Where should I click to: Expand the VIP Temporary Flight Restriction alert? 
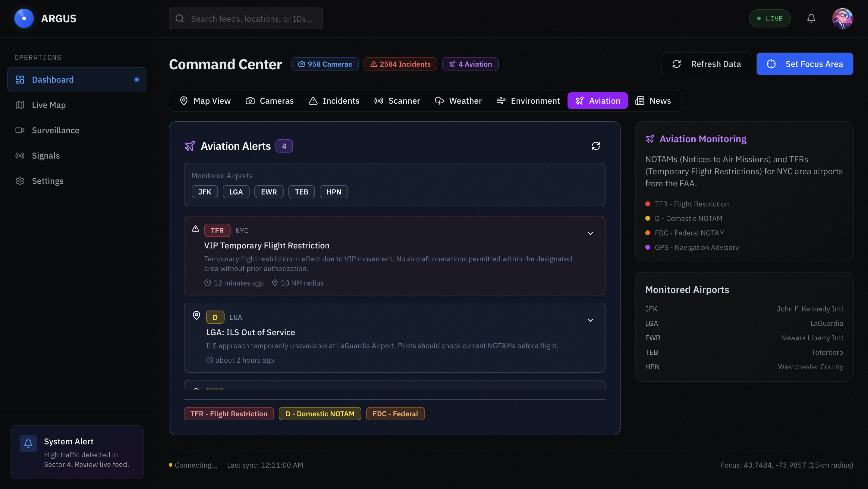pyautogui.click(x=590, y=233)
